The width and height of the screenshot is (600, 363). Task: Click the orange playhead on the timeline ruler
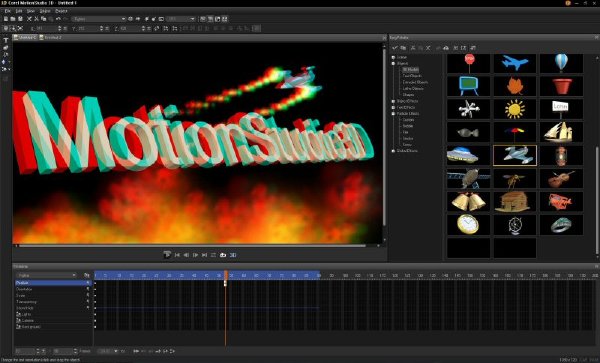pos(226,275)
